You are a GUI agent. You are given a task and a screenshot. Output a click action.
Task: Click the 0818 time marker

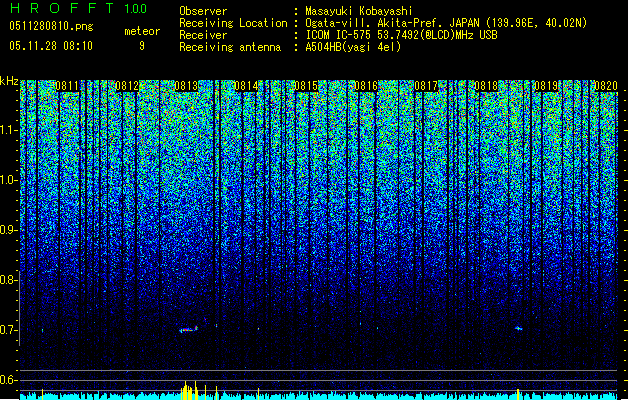pyautogui.click(x=486, y=86)
